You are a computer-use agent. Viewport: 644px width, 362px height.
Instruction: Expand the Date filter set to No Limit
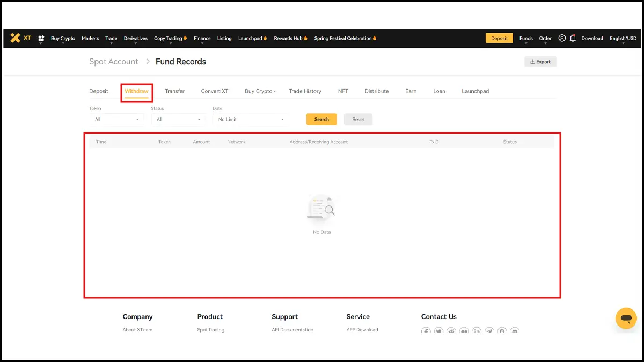point(251,119)
